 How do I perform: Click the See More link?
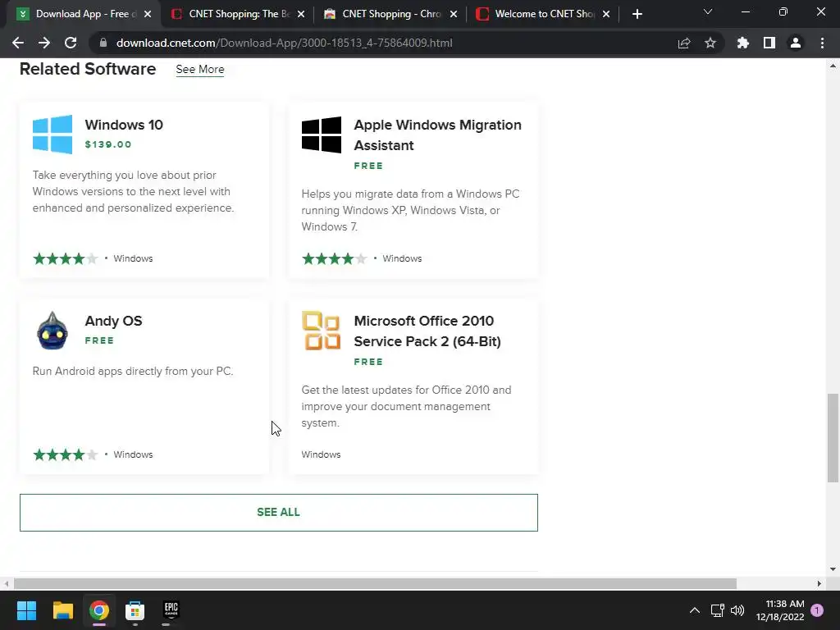[200, 70]
